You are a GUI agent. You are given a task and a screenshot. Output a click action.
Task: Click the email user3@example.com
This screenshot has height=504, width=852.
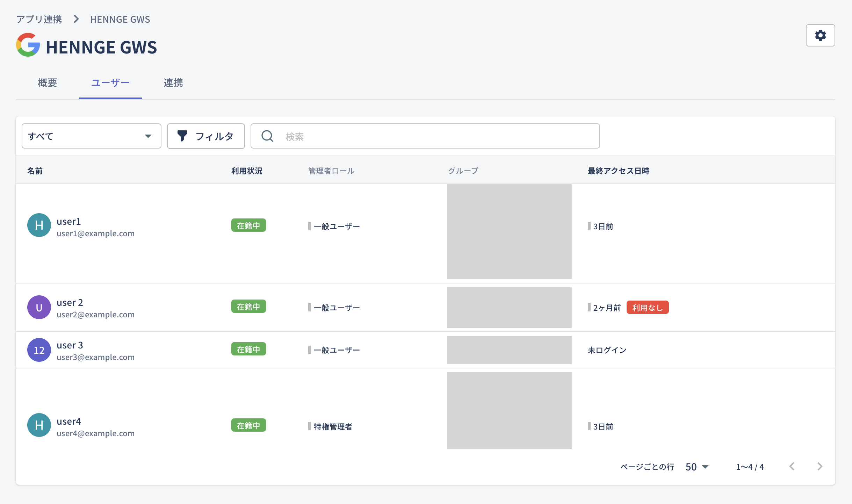(x=96, y=357)
